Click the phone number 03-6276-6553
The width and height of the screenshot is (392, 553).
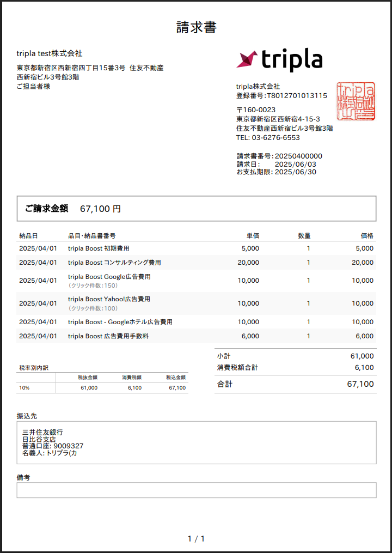click(275, 138)
